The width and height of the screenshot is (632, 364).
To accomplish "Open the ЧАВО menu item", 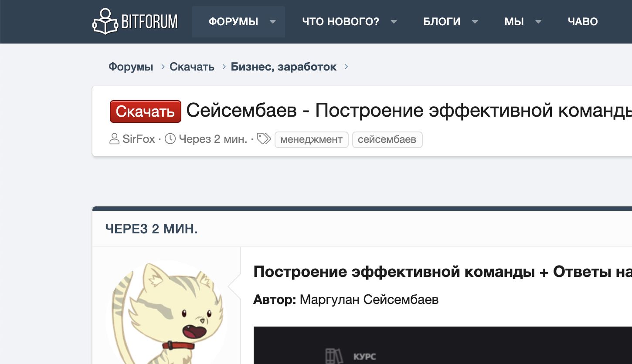I will click(x=583, y=22).
